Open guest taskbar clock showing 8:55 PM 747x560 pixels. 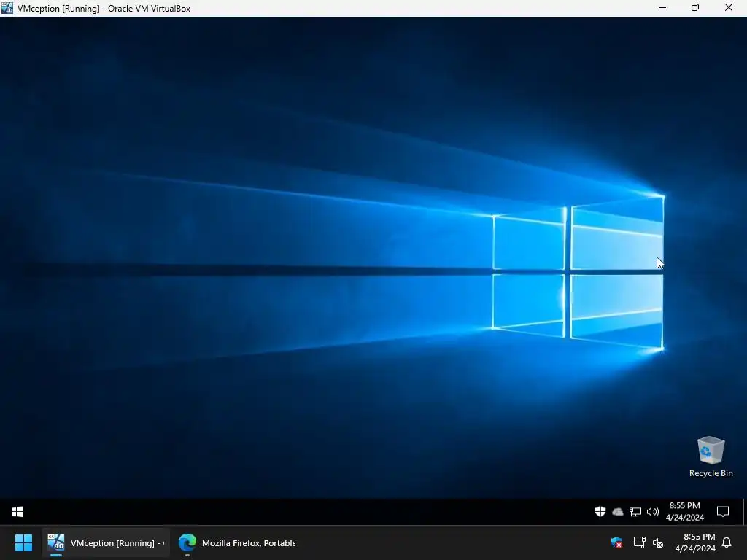684,511
